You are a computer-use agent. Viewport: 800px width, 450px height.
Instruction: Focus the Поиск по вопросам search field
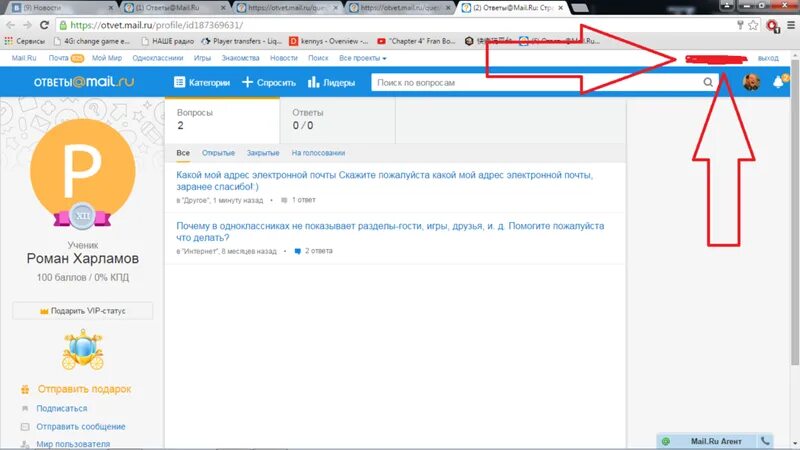click(538, 82)
